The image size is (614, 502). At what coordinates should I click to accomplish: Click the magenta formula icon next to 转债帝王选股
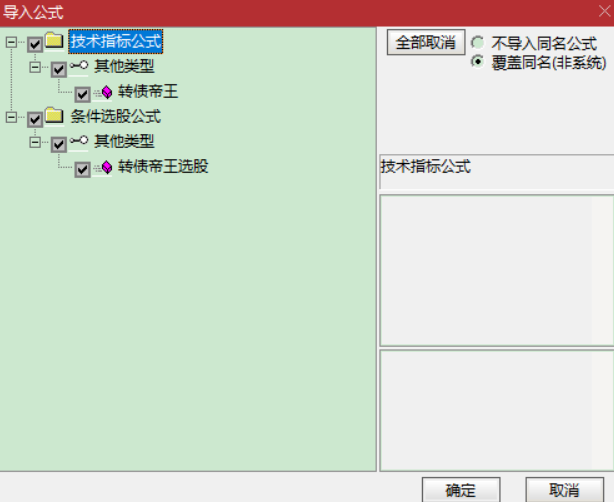point(107,168)
